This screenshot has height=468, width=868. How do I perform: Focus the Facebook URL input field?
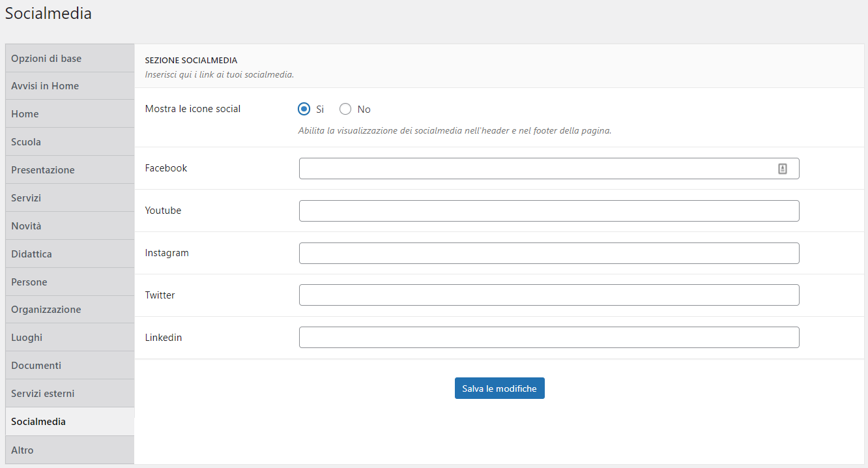[x=549, y=168]
